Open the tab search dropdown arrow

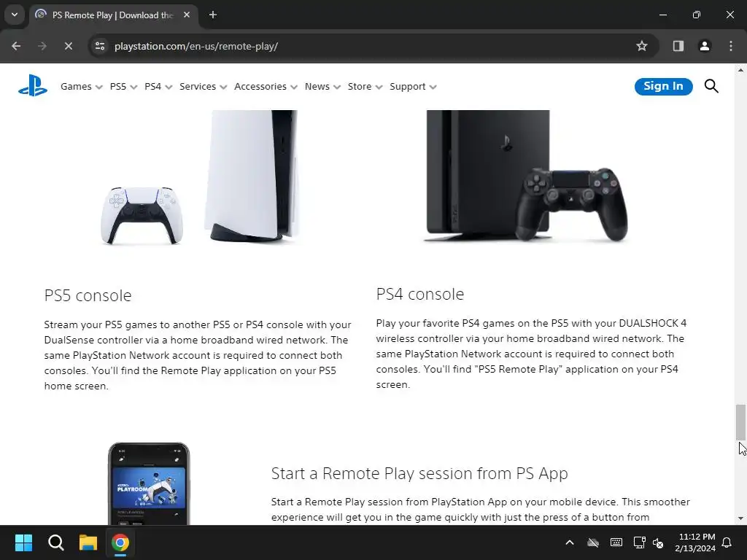pos(15,15)
